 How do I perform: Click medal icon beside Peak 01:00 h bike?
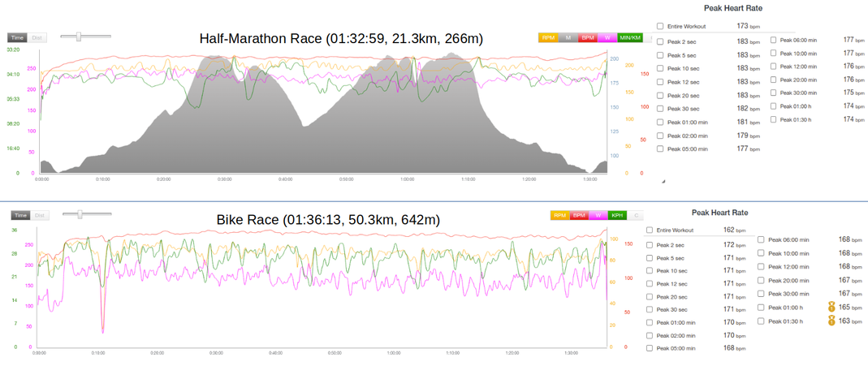(831, 307)
